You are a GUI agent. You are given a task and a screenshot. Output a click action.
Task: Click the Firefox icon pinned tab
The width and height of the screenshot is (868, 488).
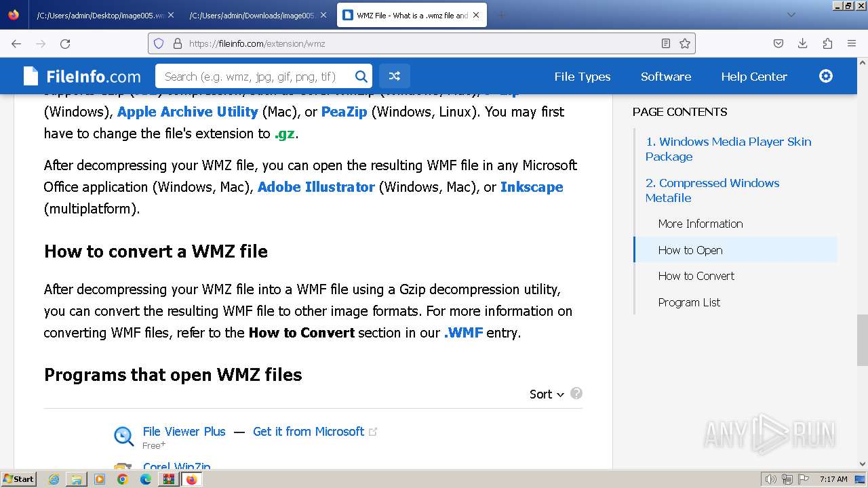[14, 15]
